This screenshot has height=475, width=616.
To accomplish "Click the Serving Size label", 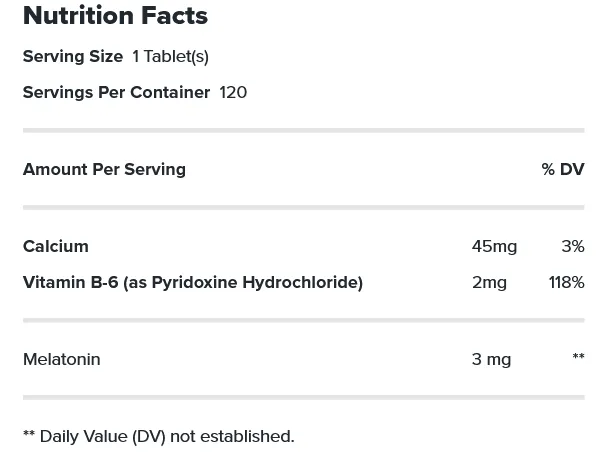I will coord(73,57).
